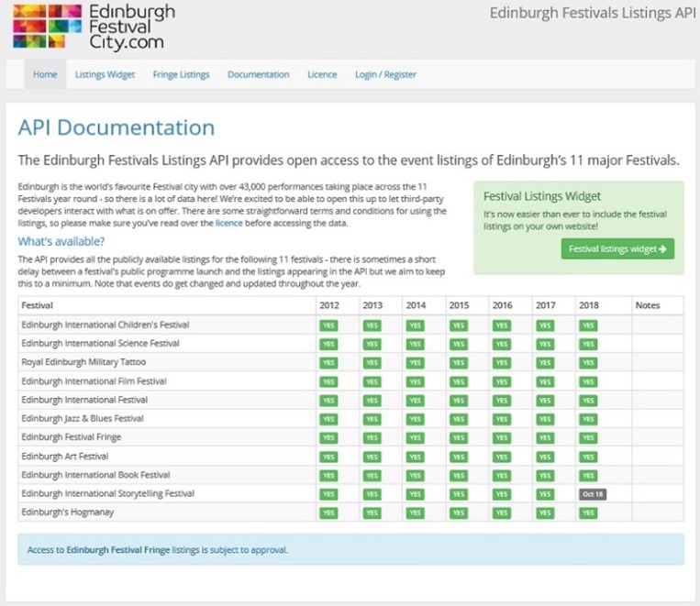
Task: Select Royal Edinburgh Military Tattoo row name
Action: [x=83, y=362]
